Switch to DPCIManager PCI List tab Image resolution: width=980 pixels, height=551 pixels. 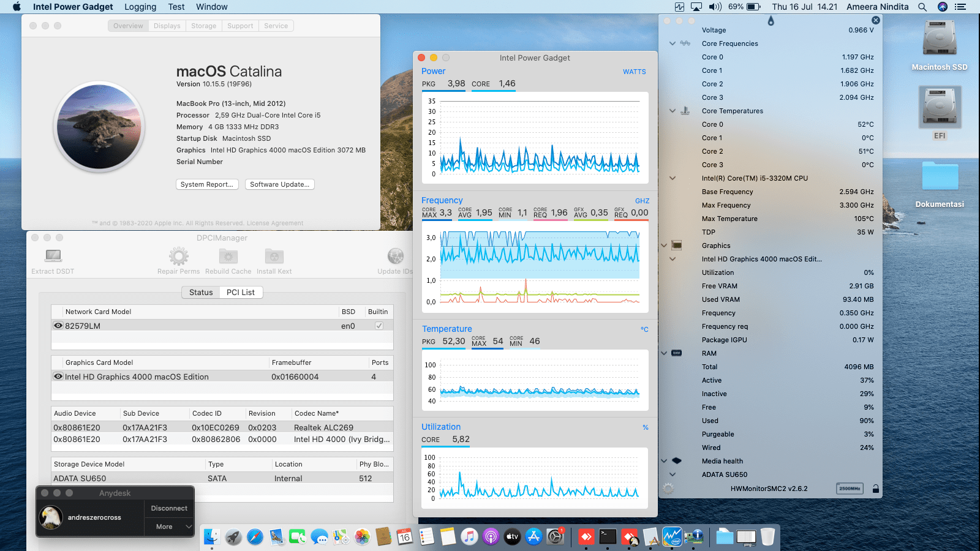tap(241, 292)
